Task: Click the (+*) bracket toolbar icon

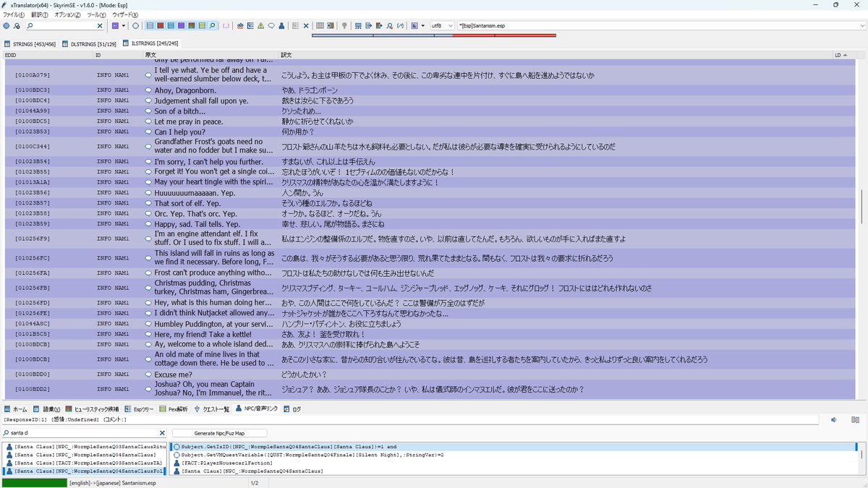Action: pos(400,25)
